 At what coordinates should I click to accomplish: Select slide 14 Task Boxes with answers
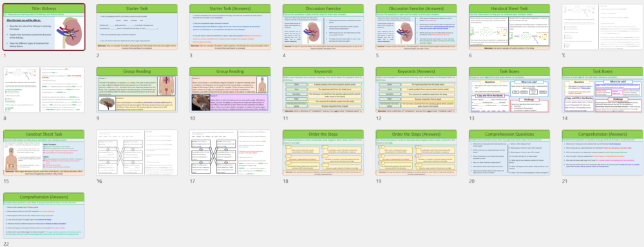[603, 90]
